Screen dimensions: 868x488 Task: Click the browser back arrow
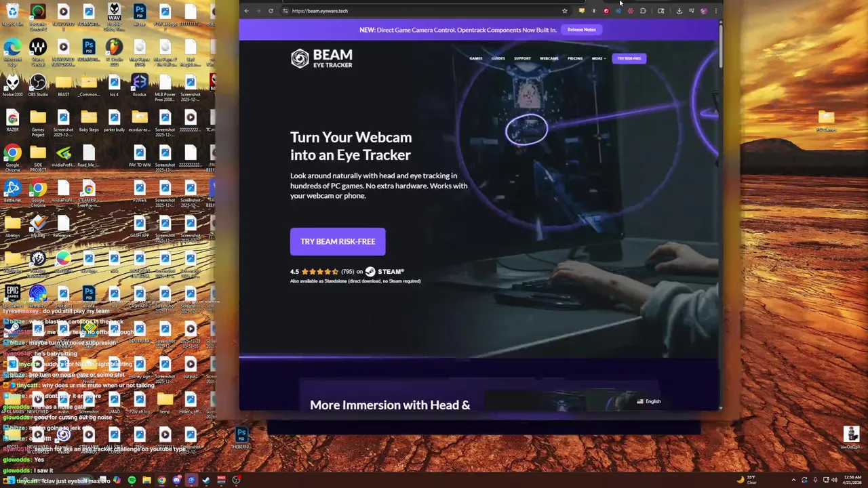click(246, 11)
